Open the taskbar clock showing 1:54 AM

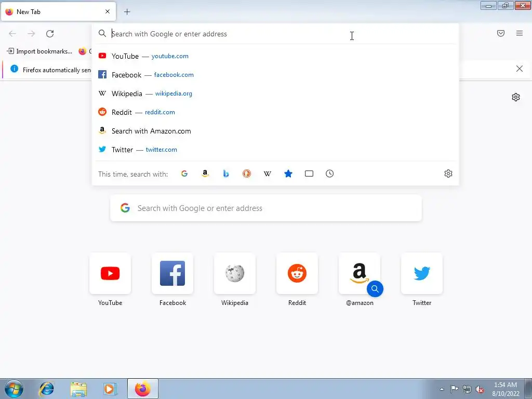[506, 389]
